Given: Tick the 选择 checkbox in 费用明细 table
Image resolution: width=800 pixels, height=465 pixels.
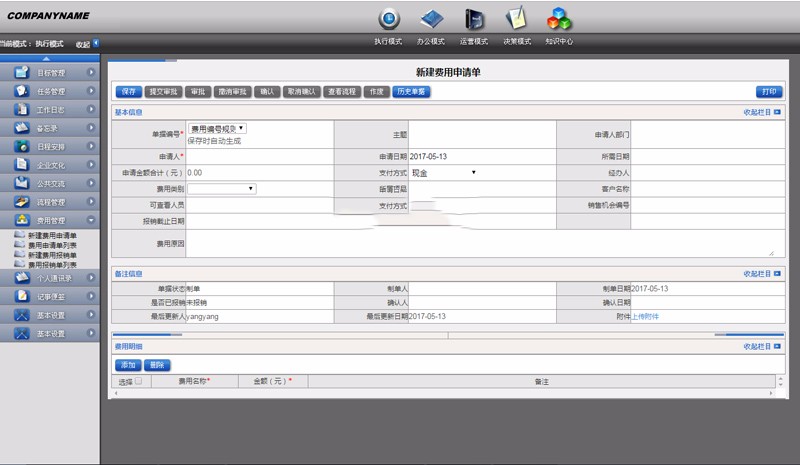Looking at the screenshot, I should [x=138, y=381].
